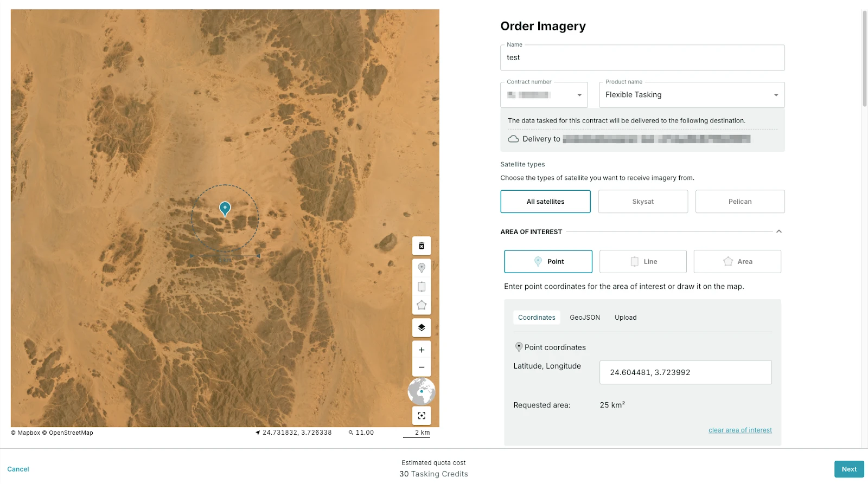Click the Latitude, Longitude input field
868x484 pixels.
click(685, 372)
